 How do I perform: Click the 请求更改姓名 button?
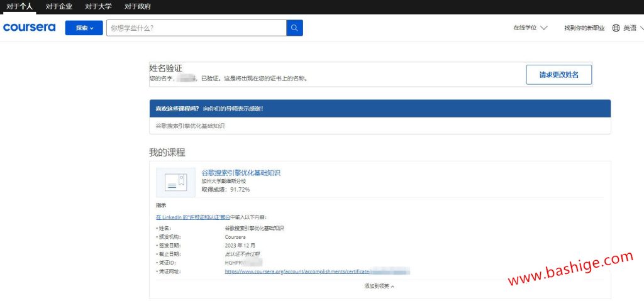tap(559, 75)
